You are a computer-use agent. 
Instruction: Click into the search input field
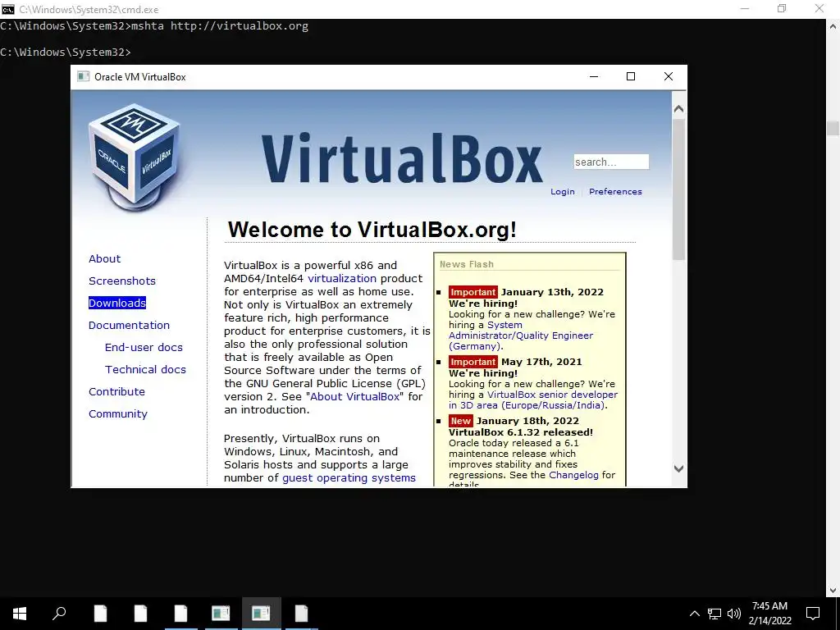[611, 162]
